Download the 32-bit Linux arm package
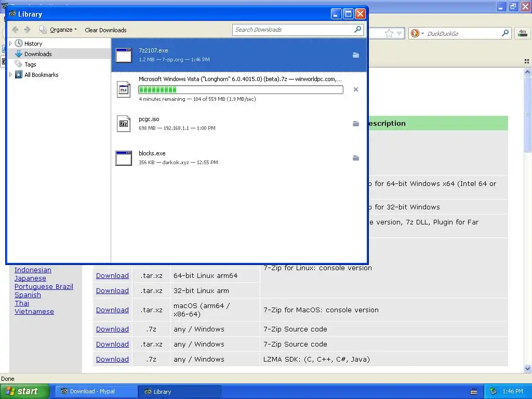Screen dimensions: 532x399 [112, 291]
